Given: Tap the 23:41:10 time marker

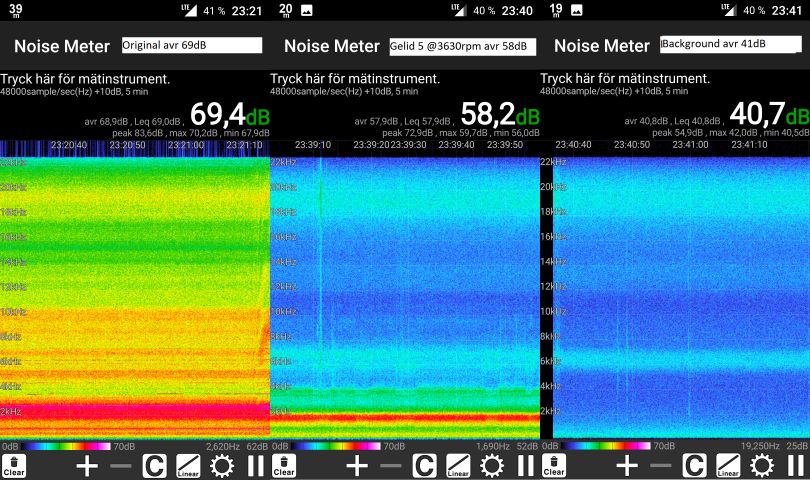Looking at the screenshot, I should (x=750, y=145).
